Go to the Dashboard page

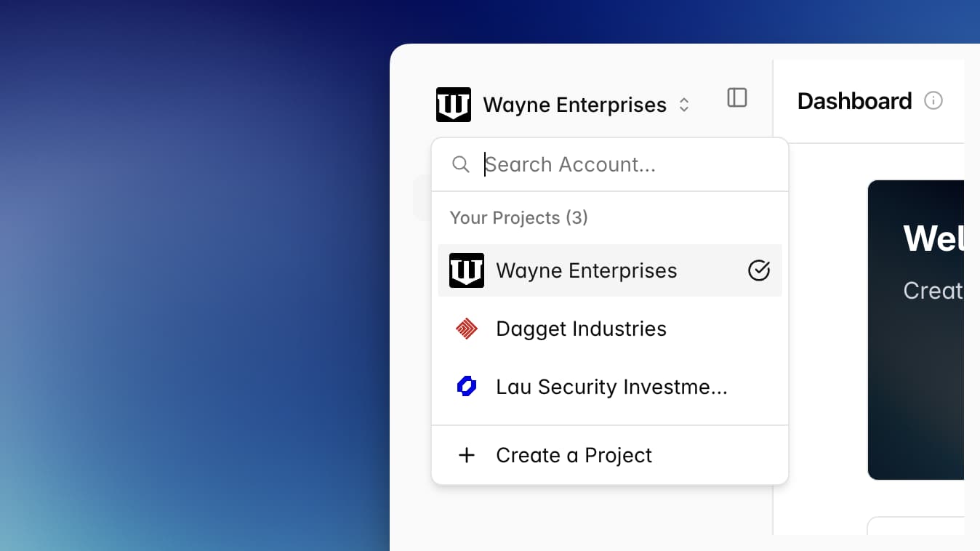click(854, 100)
